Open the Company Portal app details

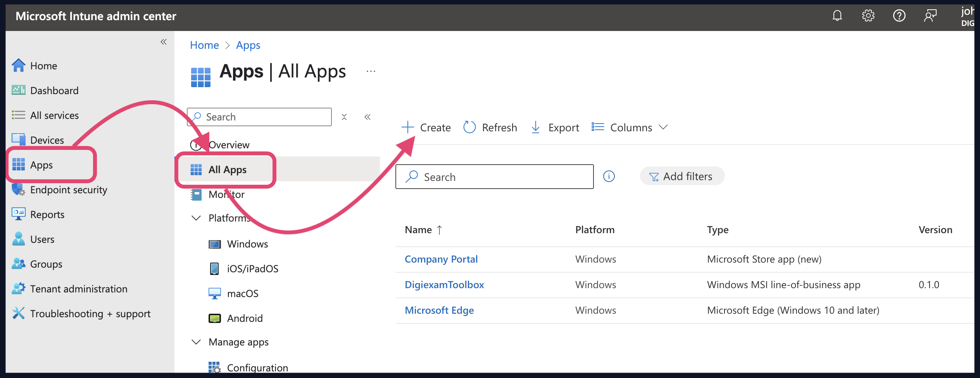[x=441, y=259]
